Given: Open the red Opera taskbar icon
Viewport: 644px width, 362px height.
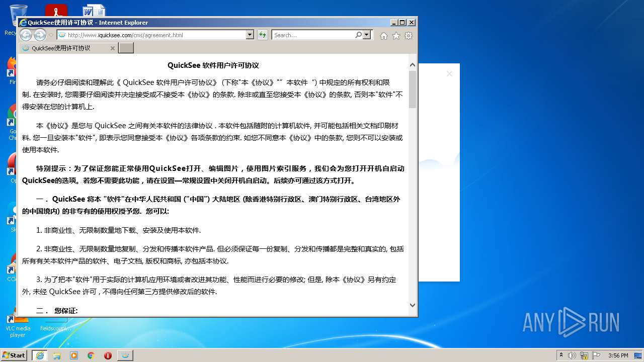Looking at the screenshot, I should pyautogui.click(x=108, y=355).
